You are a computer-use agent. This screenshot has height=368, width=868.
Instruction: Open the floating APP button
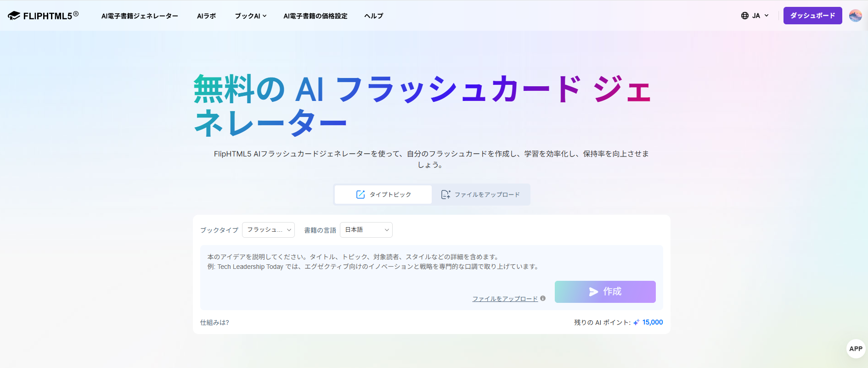856,349
